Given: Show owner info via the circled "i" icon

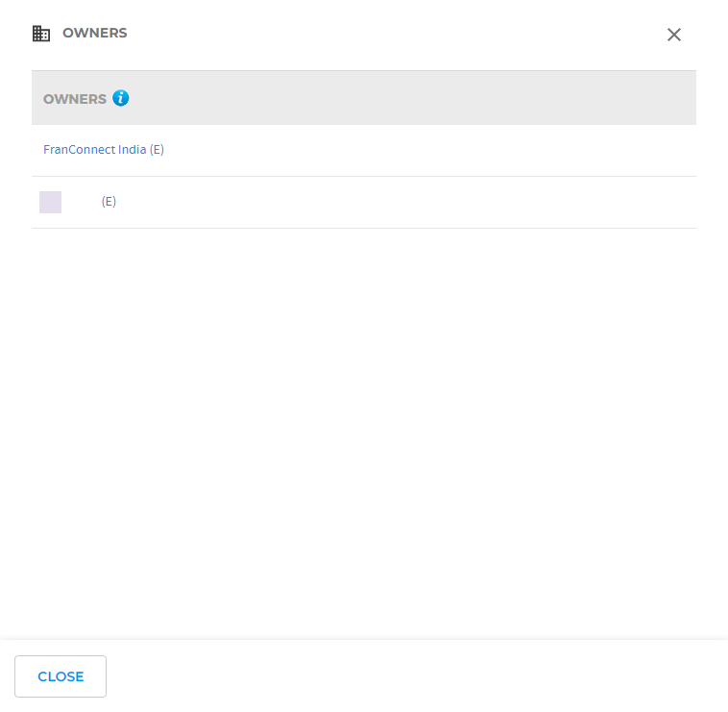Looking at the screenshot, I should (x=120, y=98).
